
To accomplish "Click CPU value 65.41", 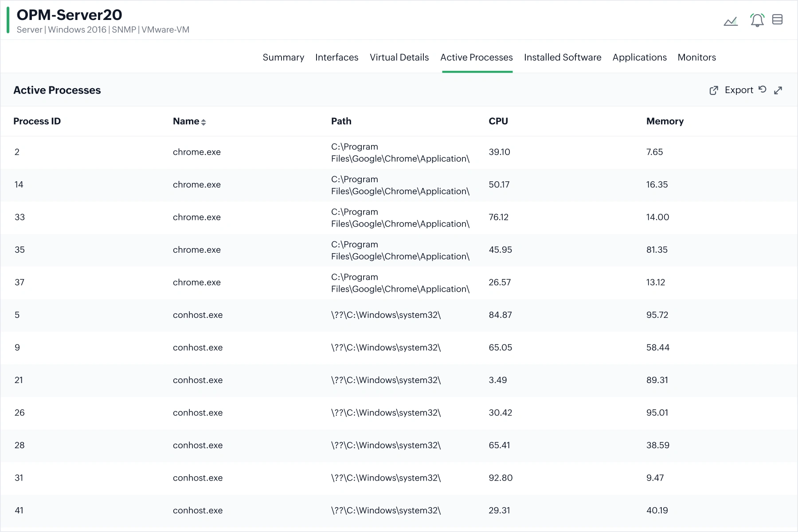I will click(x=499, y=445).
